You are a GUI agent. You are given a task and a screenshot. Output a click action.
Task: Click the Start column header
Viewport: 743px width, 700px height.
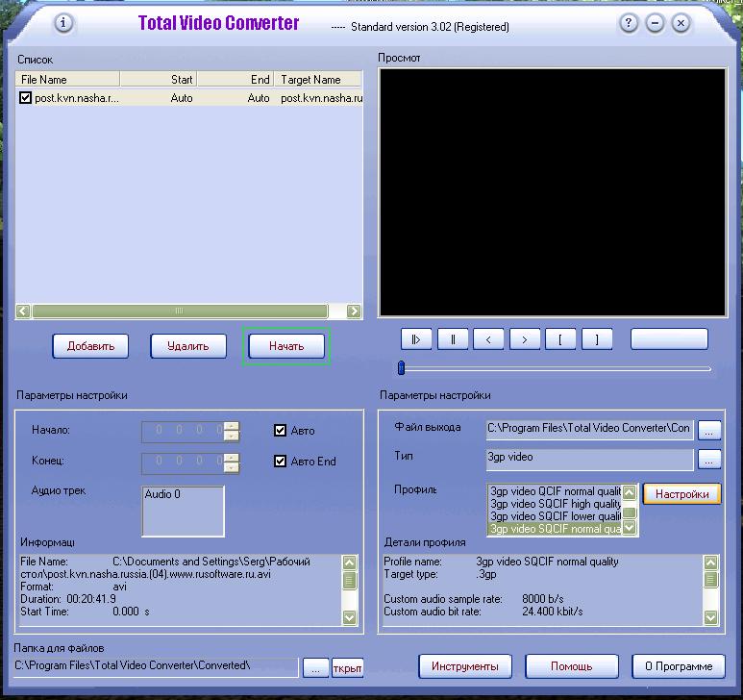pos(159,79)
